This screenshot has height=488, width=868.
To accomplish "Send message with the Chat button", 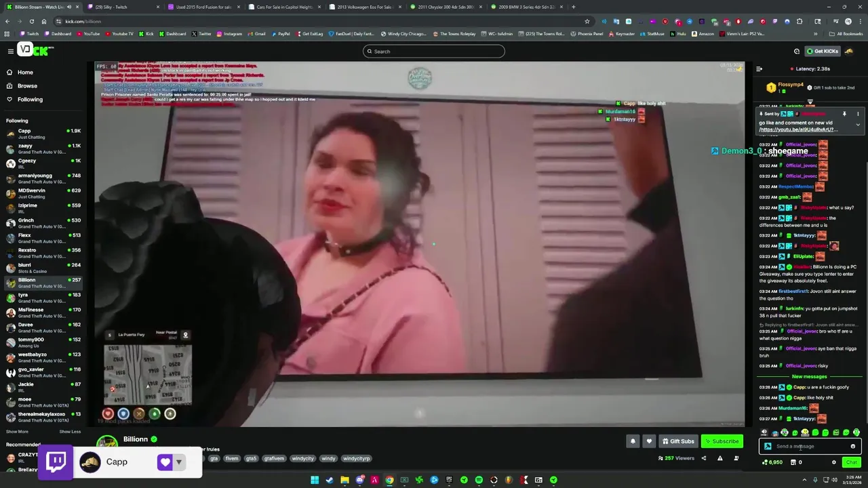I will pos(851,462).
